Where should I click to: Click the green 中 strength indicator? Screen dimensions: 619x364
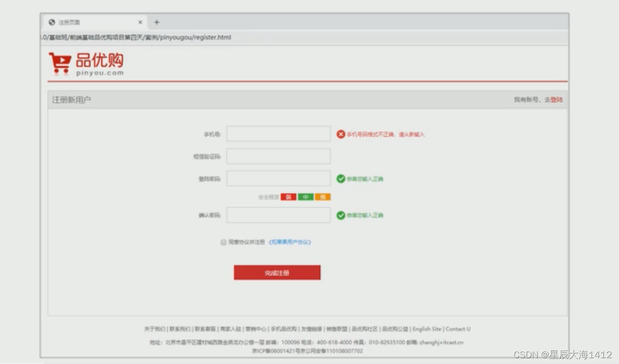[306, 197]
